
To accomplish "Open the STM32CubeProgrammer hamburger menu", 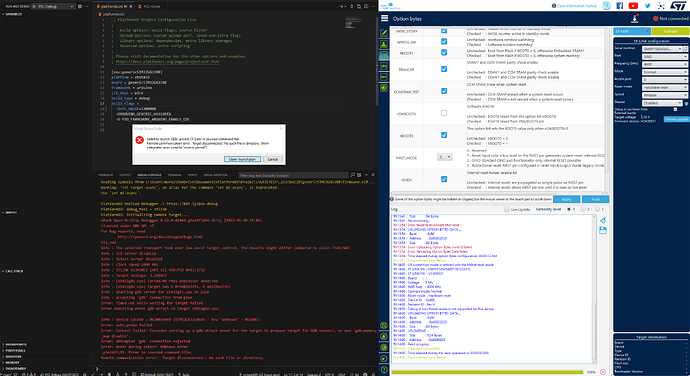I will pyautogui.click(x=384, y=18).
